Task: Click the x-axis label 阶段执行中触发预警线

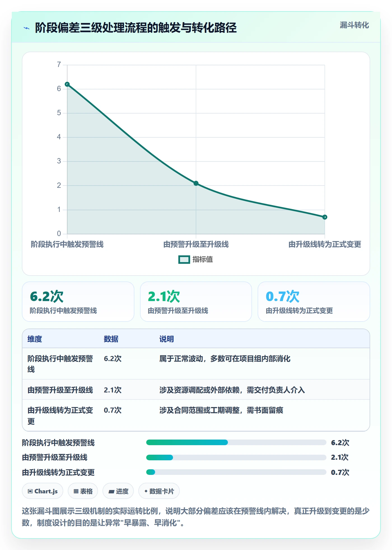Action: pos(67,244)
